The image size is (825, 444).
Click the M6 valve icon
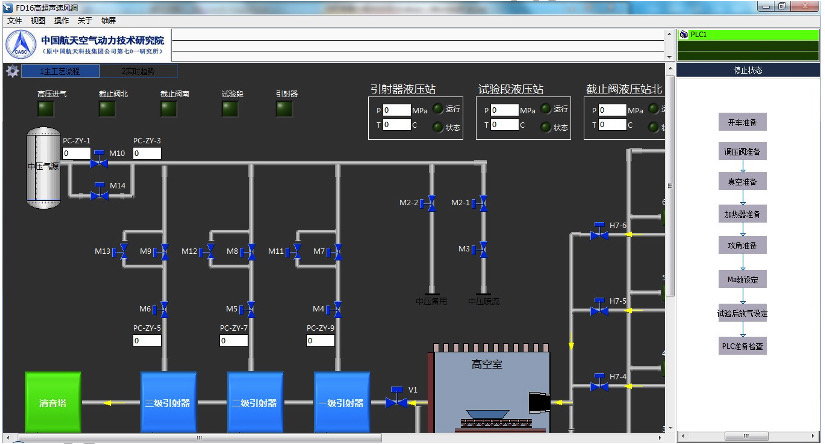click(163, 309)
